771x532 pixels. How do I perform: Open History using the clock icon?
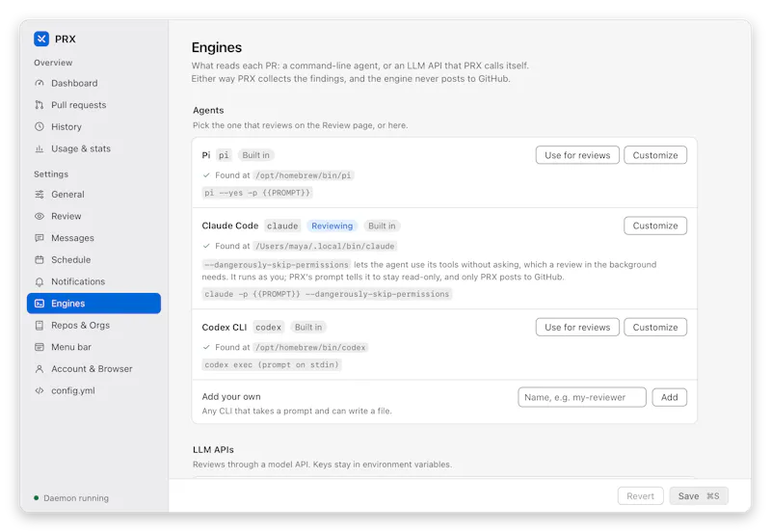[40, 126]
